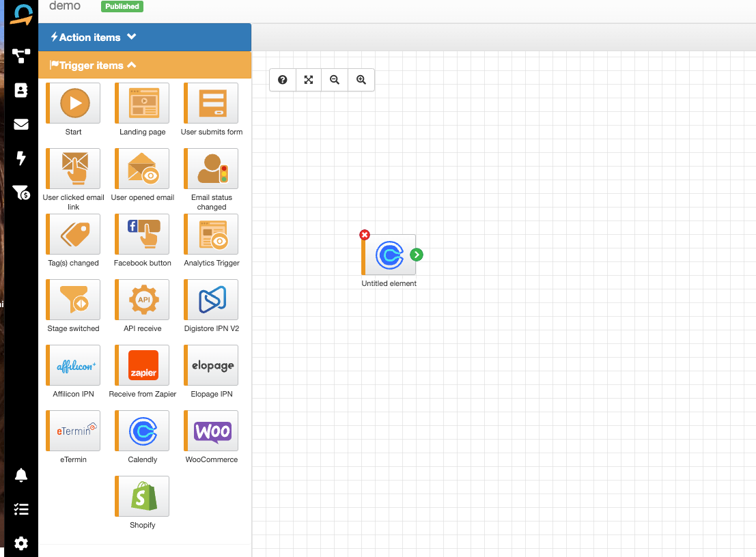Image resolution: width=756 pixels, height=557 pixels.
Task: Choose the Facebook button trigger
Action: tap(143, 234)
